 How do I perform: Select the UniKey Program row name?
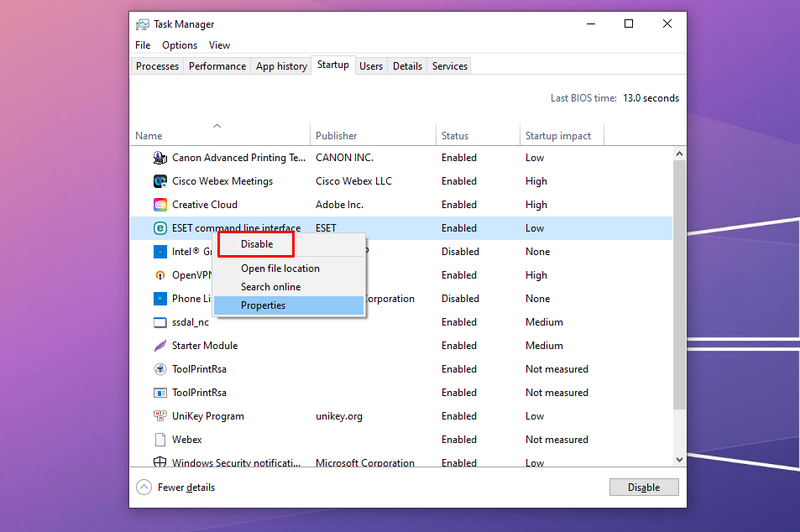(208, 416)
